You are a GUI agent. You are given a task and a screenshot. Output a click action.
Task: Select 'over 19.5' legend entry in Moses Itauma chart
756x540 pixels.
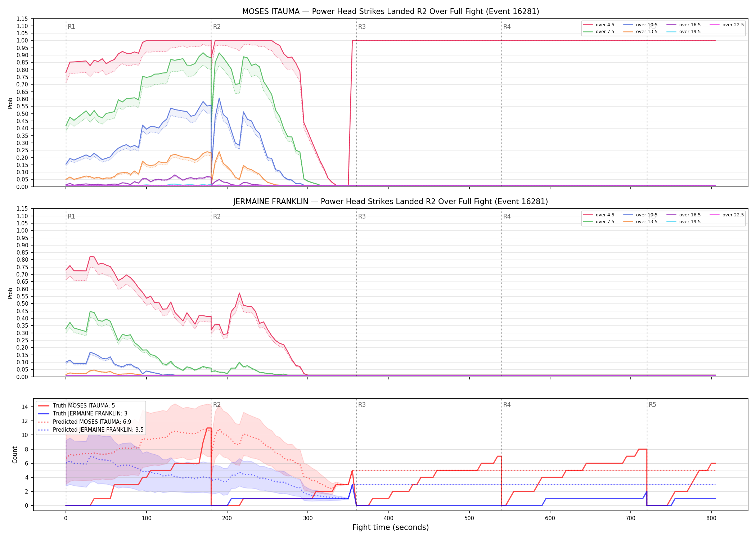point(684,32)
